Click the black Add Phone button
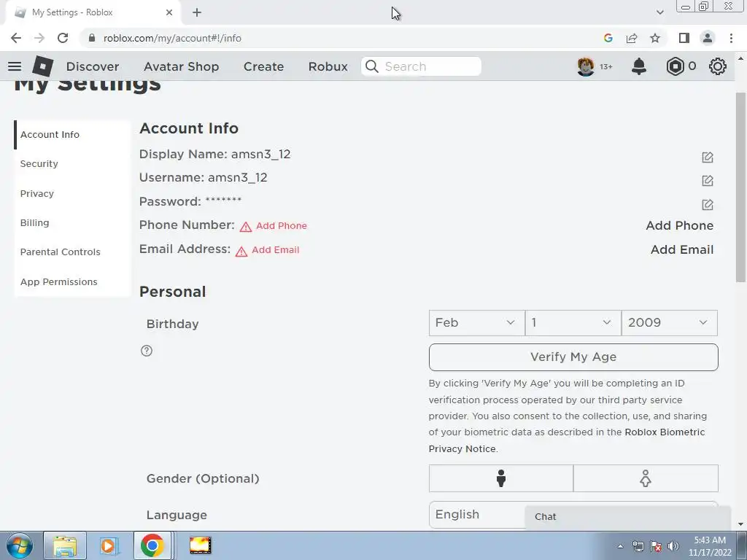The width and height of the screenshot is (747, 560). tap(679, 226)
